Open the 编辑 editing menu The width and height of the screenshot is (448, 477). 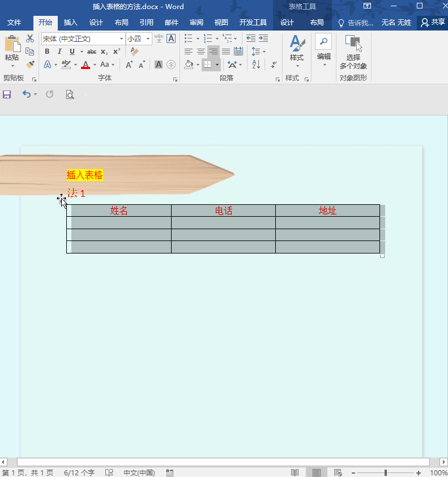point(323,51)
